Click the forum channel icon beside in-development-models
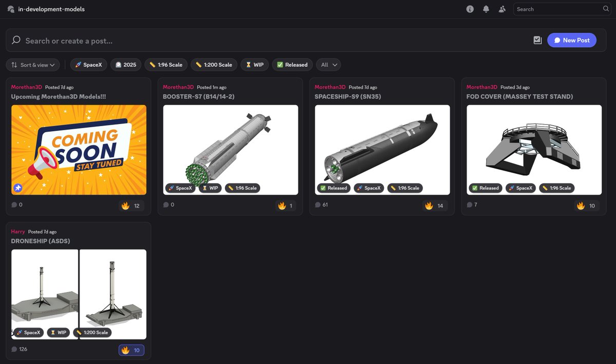 [x=11, y=9]
